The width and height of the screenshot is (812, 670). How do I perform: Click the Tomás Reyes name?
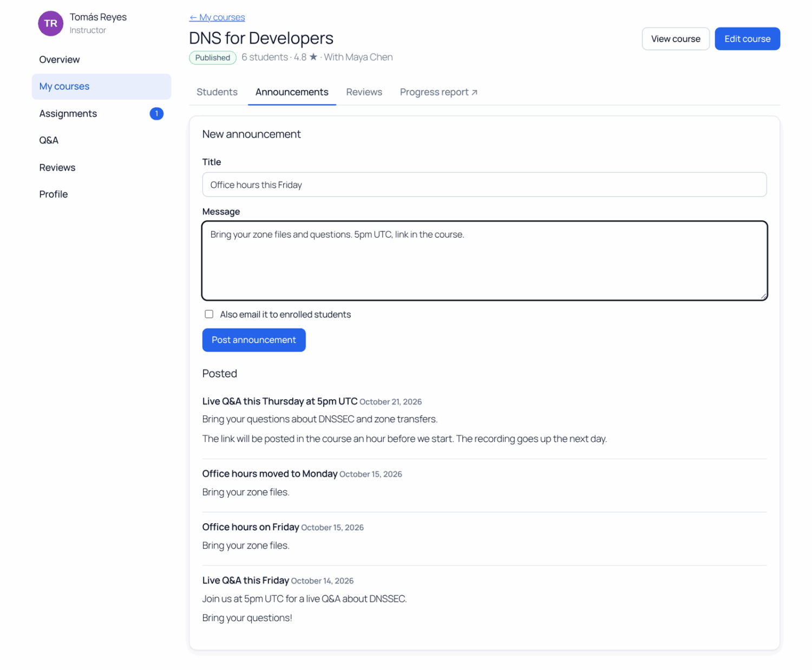98,17
